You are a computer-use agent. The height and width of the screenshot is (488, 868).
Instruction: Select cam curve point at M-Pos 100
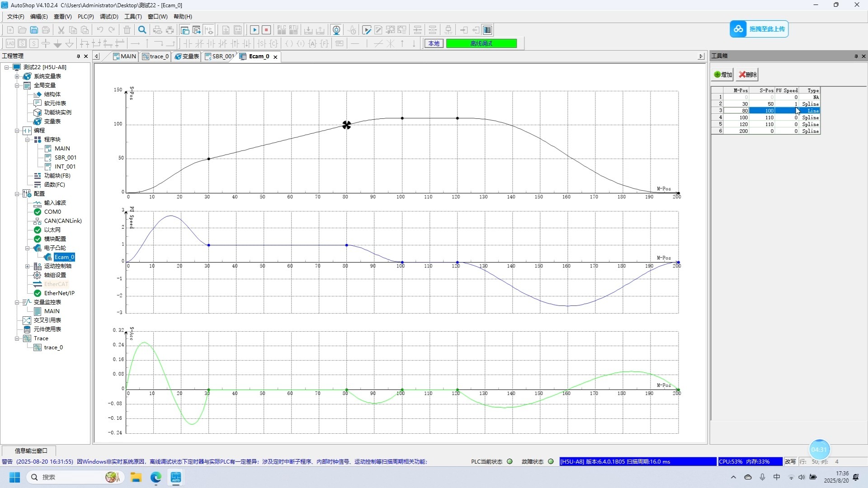click(x=402, y=118)
